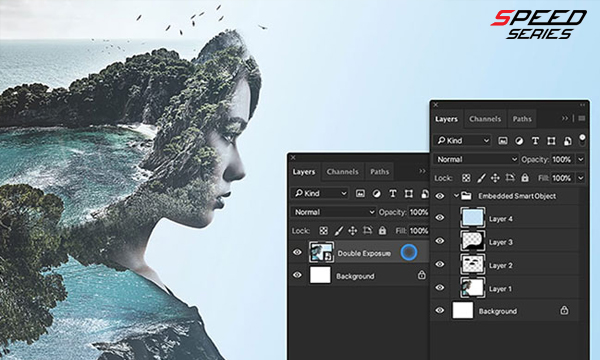Switch to Channels tab in right panel
This screenshot has width=600, height=360.
pyautogui.click(x=485, y=119)
